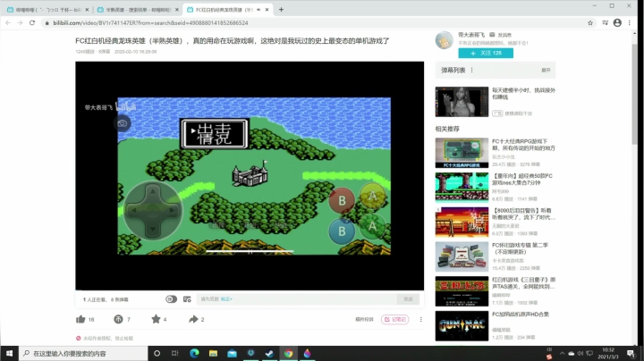Open the danmaku settings icon beside the toggle
Screen dimensions: 644x361
[187, 299]
